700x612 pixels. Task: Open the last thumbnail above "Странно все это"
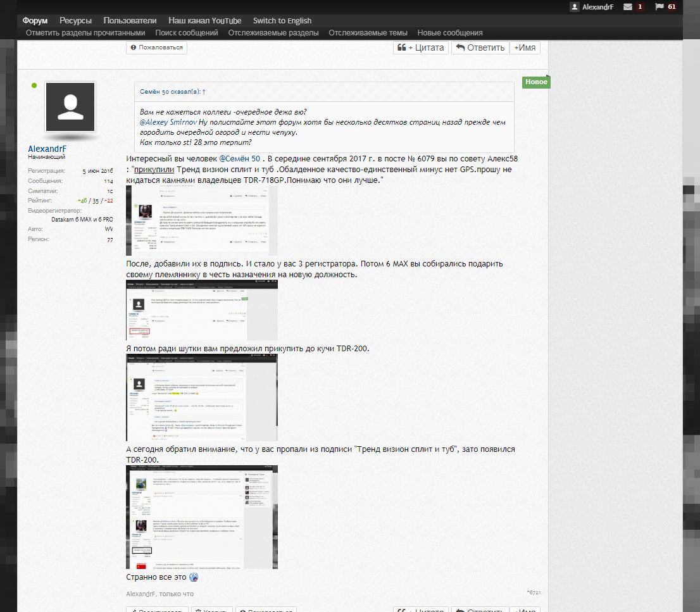(202, 517)
